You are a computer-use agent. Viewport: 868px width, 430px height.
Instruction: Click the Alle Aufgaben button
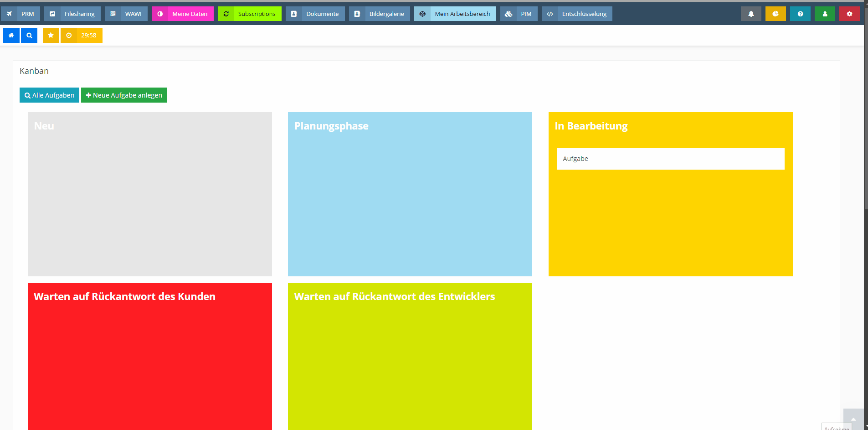coord(49,95)
